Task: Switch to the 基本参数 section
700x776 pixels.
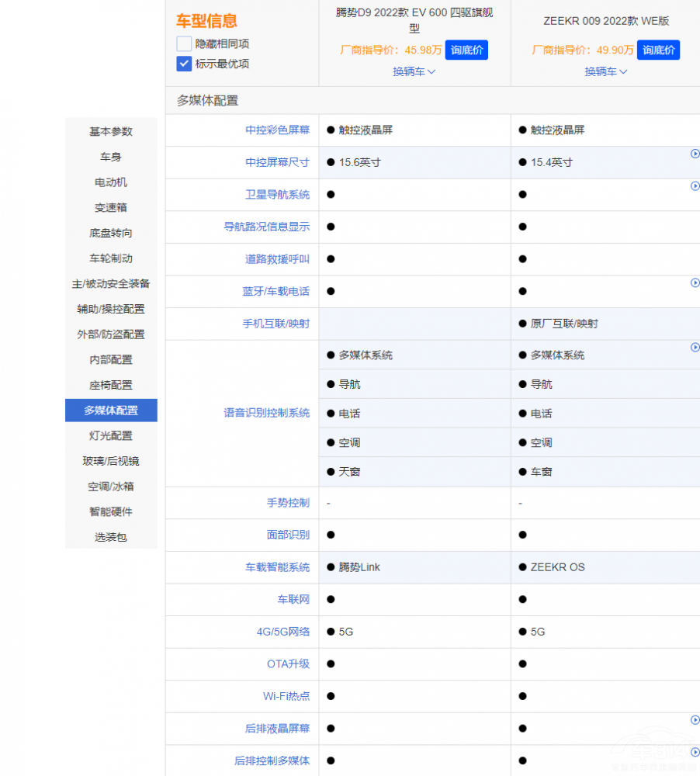Action: (x=111, y=131)
